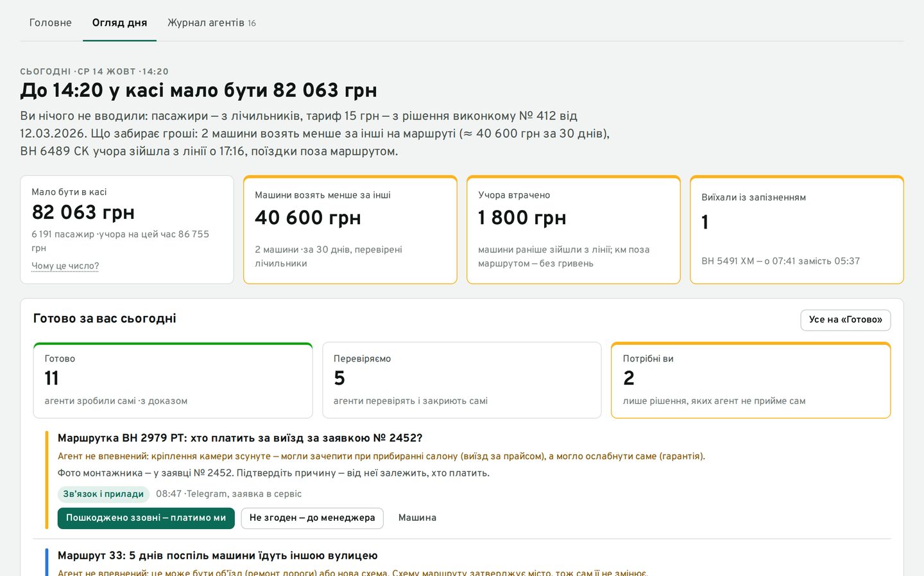Select the 'Потрібні ви' 2 card
The height and width of the screenshot is (576, 924).
(751, 380)
